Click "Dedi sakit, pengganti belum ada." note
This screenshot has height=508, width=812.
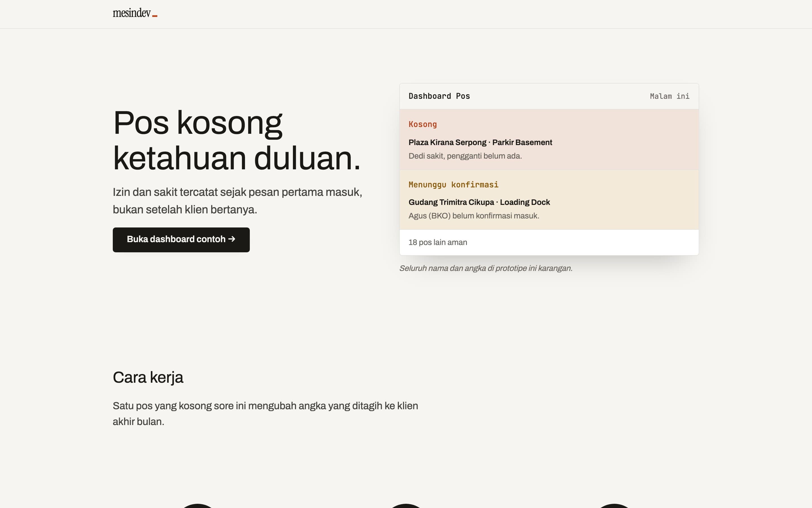[465, 156]
